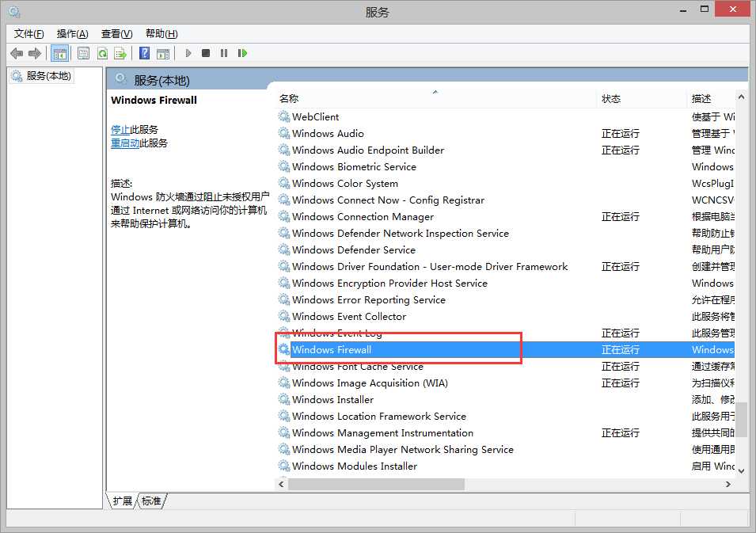
Task: Switch to the 扩展 tab
Action: click(123, 501)
